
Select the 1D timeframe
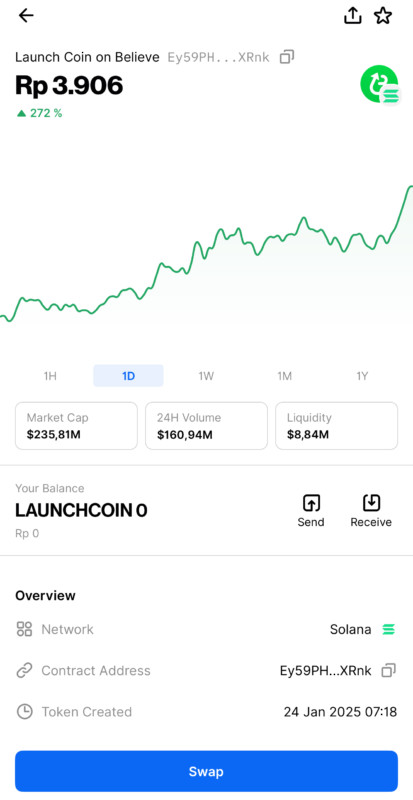[128, 376]
